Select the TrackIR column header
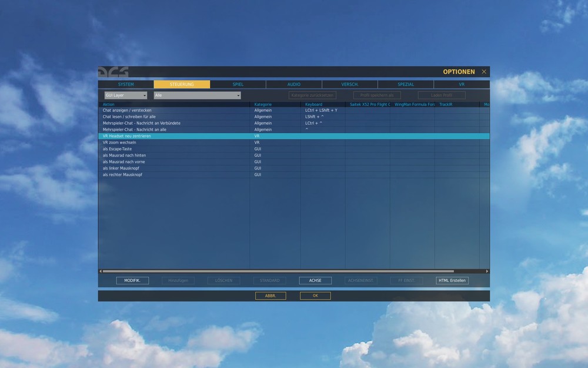588x368 pixels. click(457, 104)
